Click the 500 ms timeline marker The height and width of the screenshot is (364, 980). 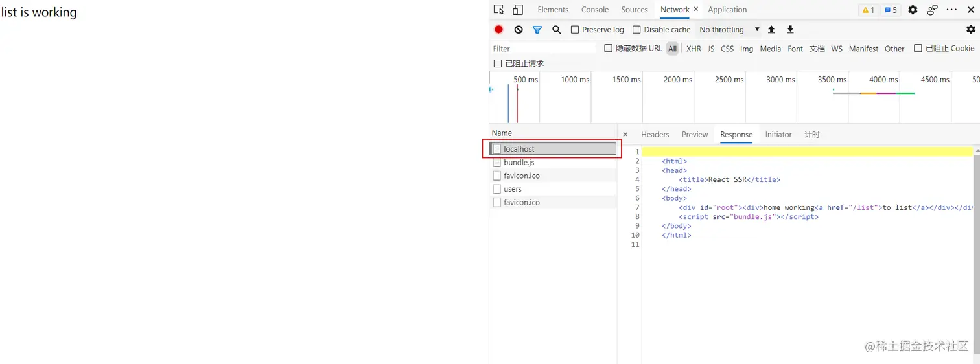[x=526, y=80]
